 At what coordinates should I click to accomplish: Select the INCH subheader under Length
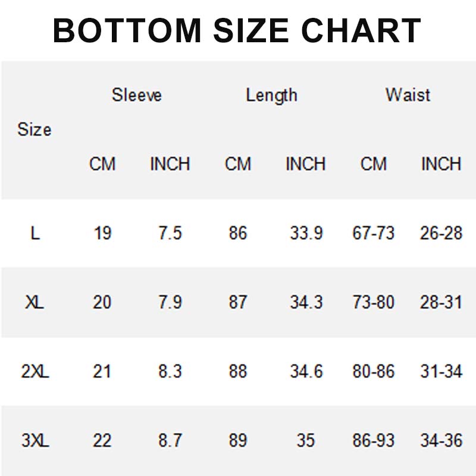(x=305, y=164)
